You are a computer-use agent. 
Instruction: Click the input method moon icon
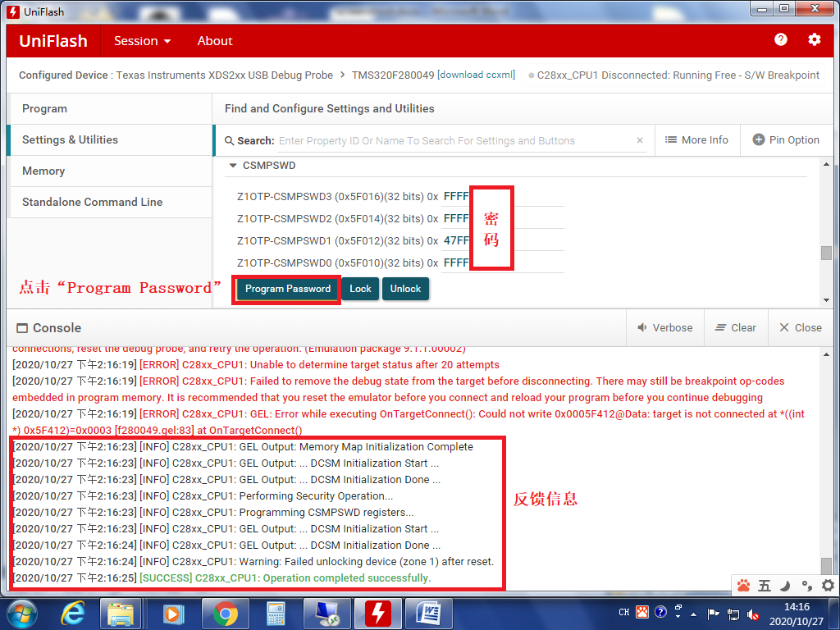point(785,586)
